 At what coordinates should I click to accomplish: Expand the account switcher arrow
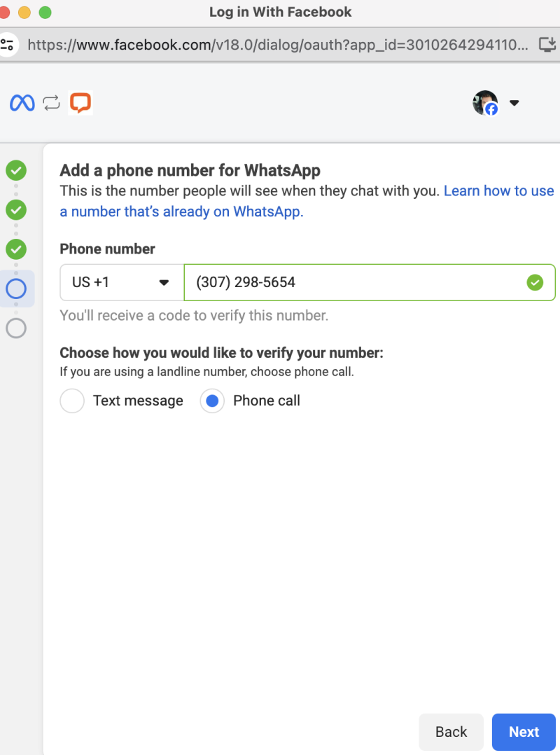pyautogui.click(x=514, y=103)
